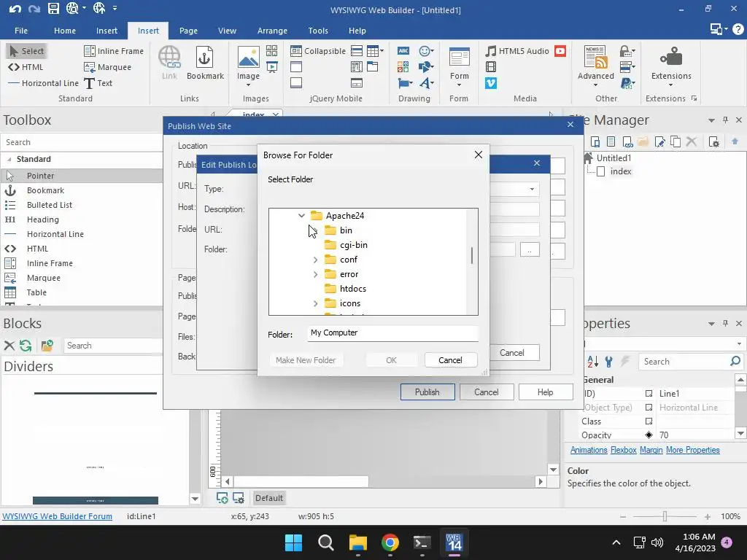The height and width of the screenshot is (560, 747).
Task: Switch to the Home ribbon tab
Action: coord(65,31)
